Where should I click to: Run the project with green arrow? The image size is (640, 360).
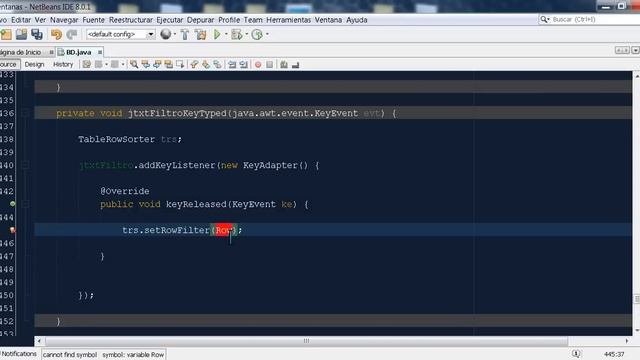click(x=217, y=35)
